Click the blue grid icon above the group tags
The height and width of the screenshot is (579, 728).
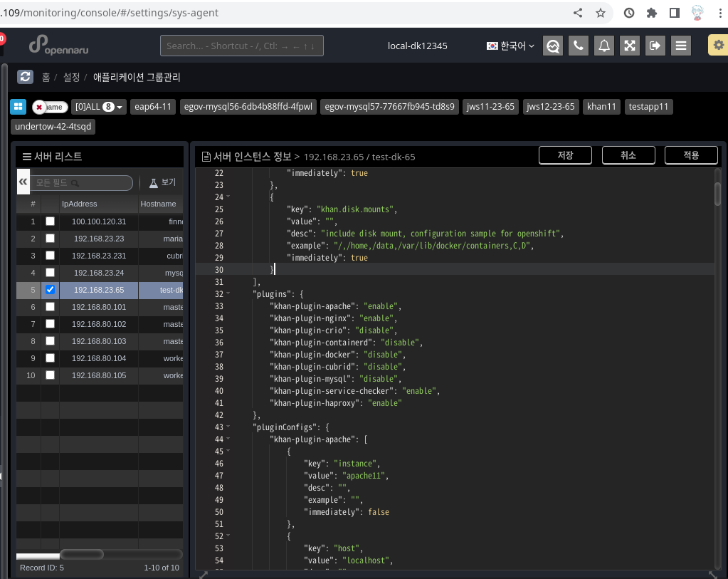tap(18, 106)
